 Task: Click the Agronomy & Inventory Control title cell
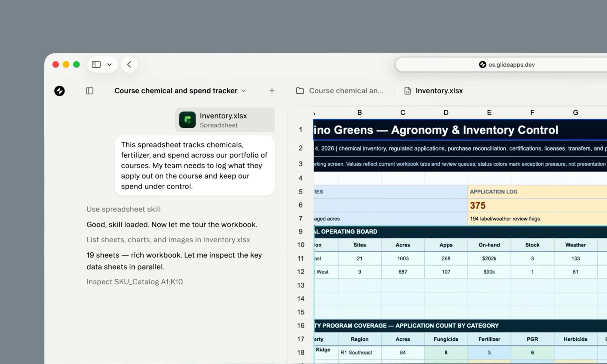(460, 130)
